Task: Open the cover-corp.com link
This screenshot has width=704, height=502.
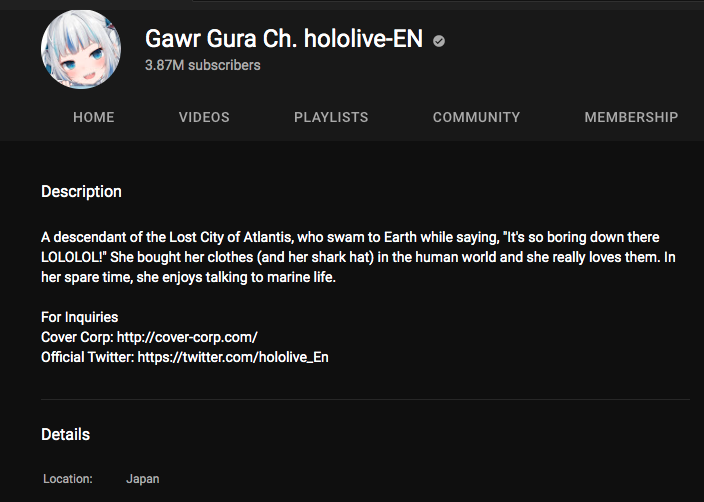Action: click(x=187, y=337)
